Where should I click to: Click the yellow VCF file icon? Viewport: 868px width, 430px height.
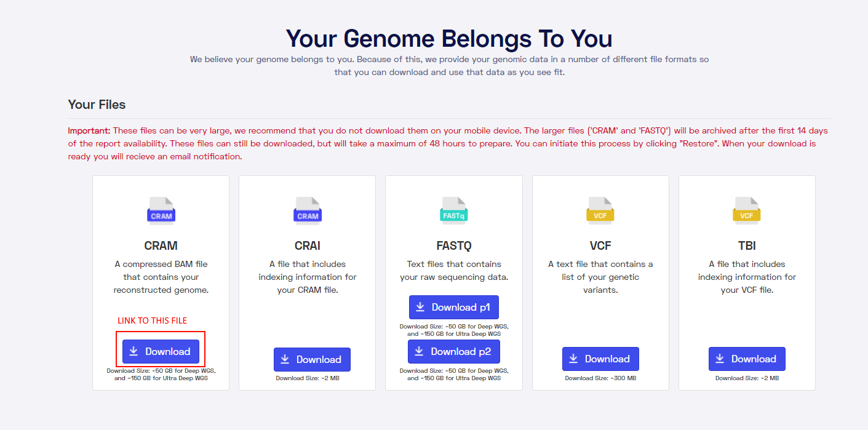600,210
